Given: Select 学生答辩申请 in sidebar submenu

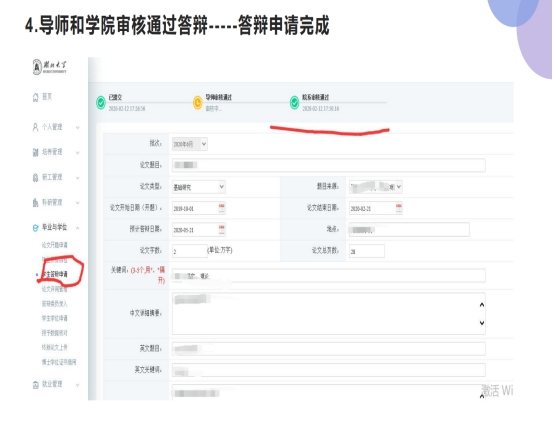Looking at the screenshot, I should 55,274.
